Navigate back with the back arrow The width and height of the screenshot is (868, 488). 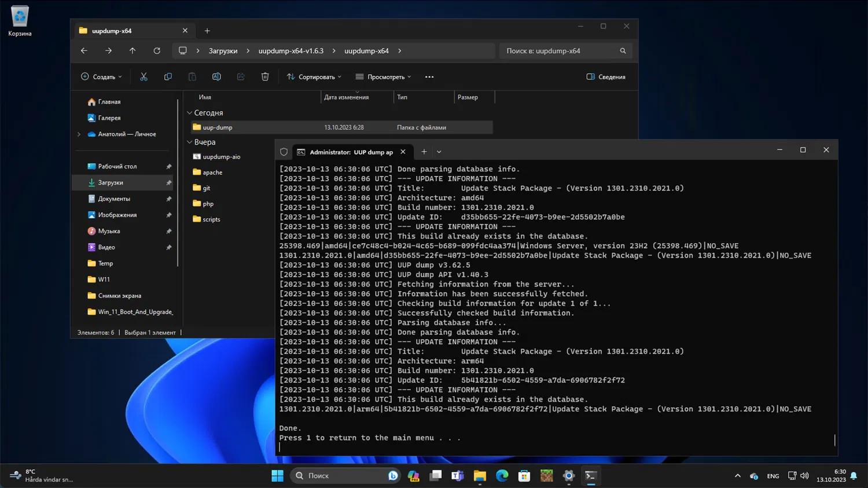(84, 51)
